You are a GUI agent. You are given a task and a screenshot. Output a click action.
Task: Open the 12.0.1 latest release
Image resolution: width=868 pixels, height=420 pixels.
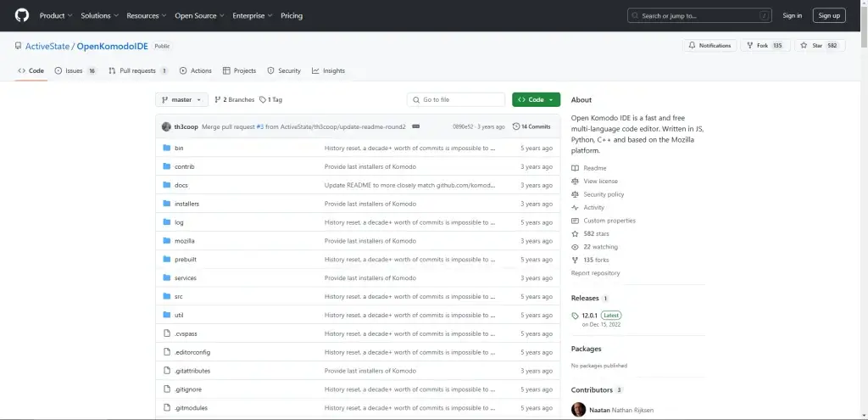596,319
